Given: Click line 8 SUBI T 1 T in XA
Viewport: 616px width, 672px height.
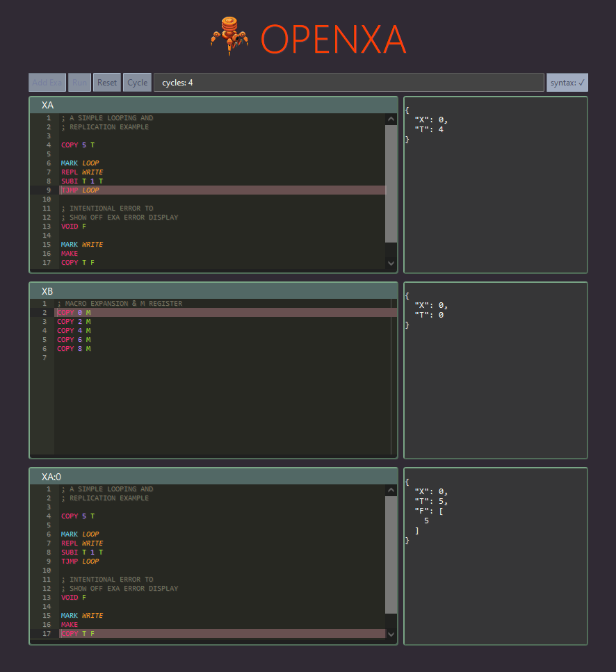Looking at the screenshot, I should point(82,181).
